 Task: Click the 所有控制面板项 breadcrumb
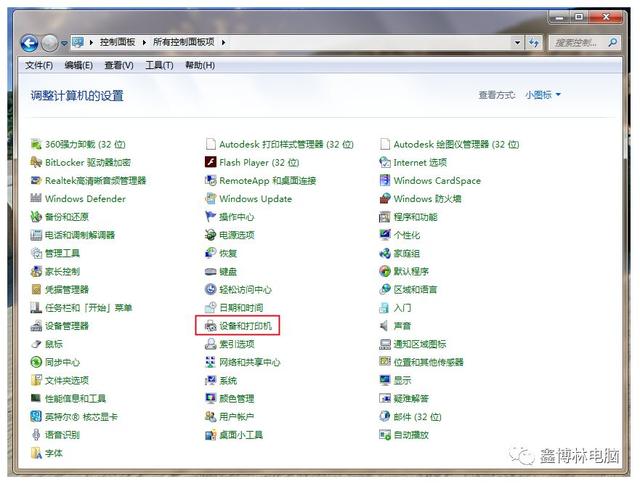click(184, 42)
